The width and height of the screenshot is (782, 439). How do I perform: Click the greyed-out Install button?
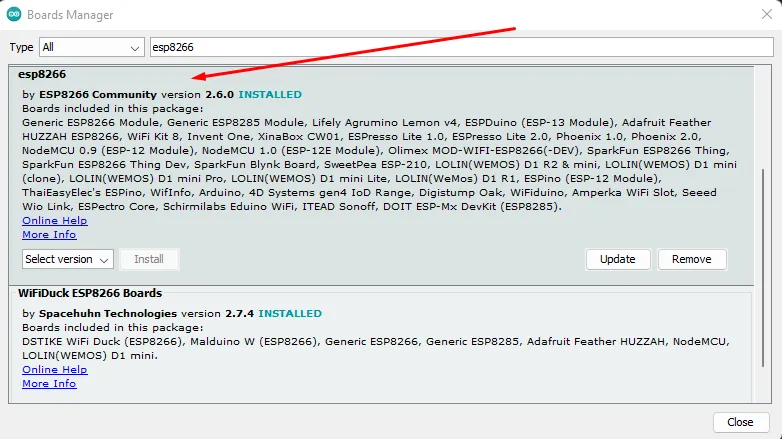pos(149,259)
